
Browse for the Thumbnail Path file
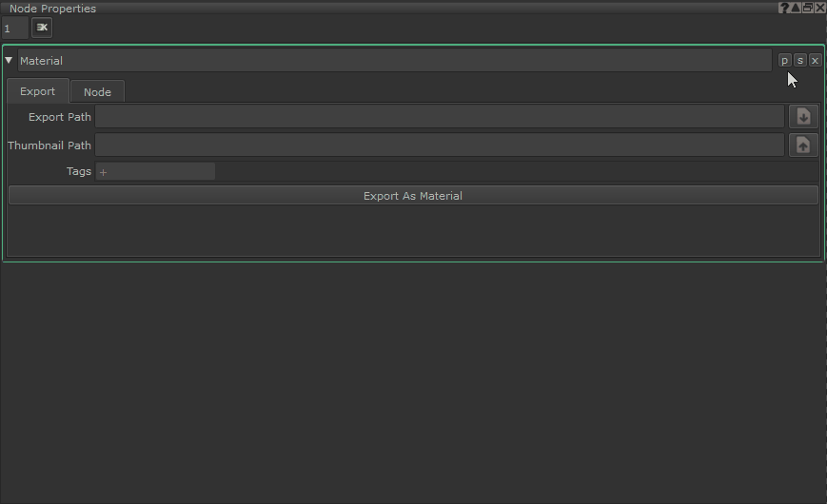click(x=803, y=145)
